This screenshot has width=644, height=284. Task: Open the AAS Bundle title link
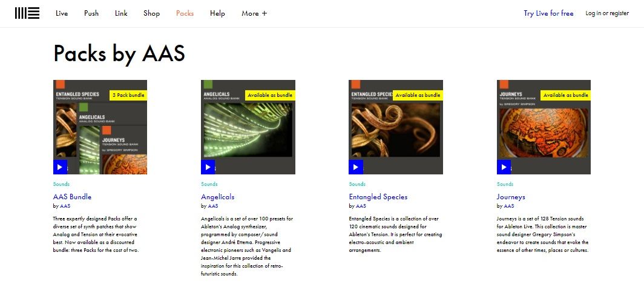72,196
